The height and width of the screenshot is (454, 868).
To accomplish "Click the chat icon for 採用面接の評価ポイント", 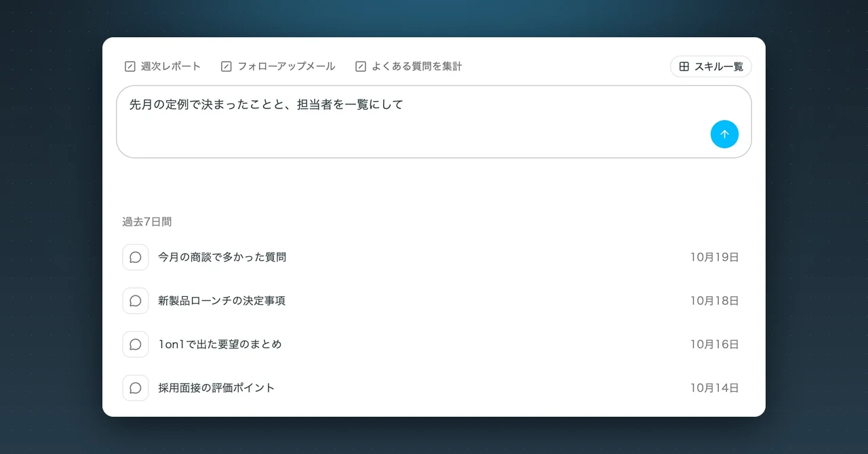I will tap(136, 388).
